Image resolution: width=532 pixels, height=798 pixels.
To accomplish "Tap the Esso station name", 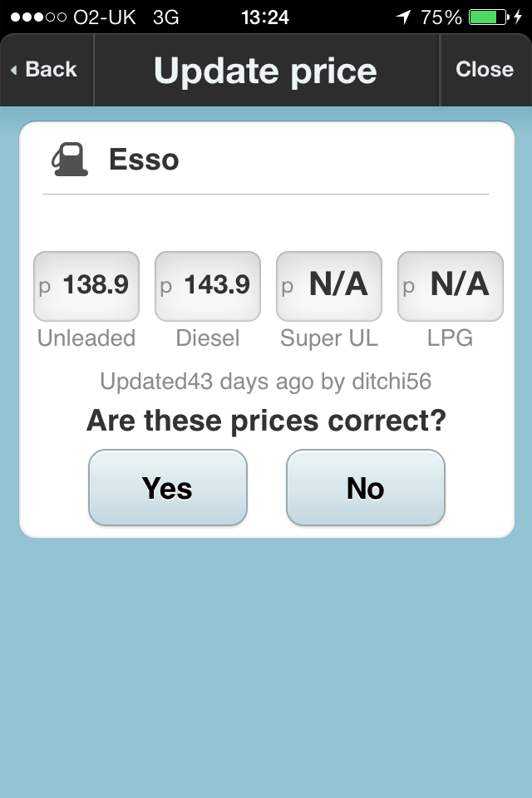I will [x=144, y=160].
